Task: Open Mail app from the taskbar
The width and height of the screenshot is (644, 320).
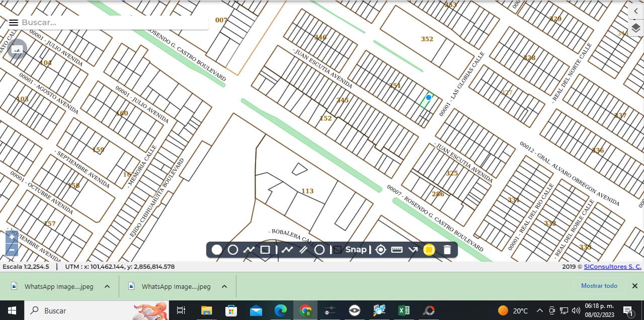Action: tap(256, 310)
